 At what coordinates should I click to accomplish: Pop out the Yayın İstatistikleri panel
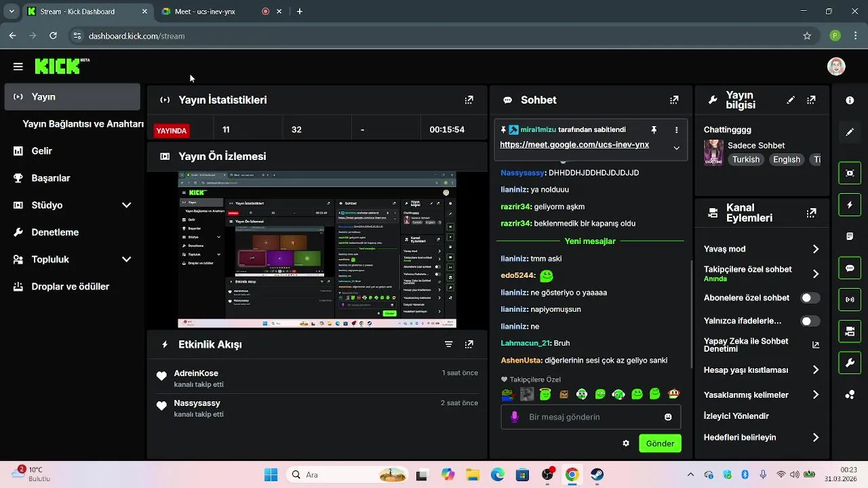pyautogui.click(x=469, y=100)
